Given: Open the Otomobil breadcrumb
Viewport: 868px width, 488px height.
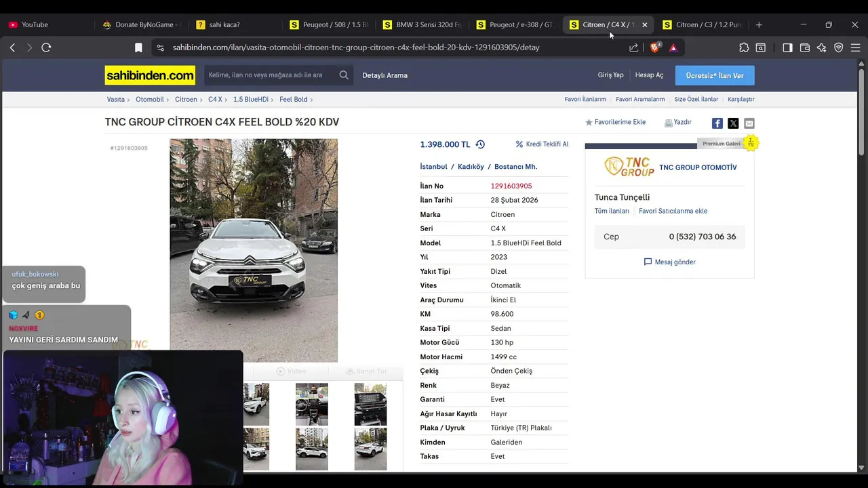Looking at the screenshot, I should (150, 99).
